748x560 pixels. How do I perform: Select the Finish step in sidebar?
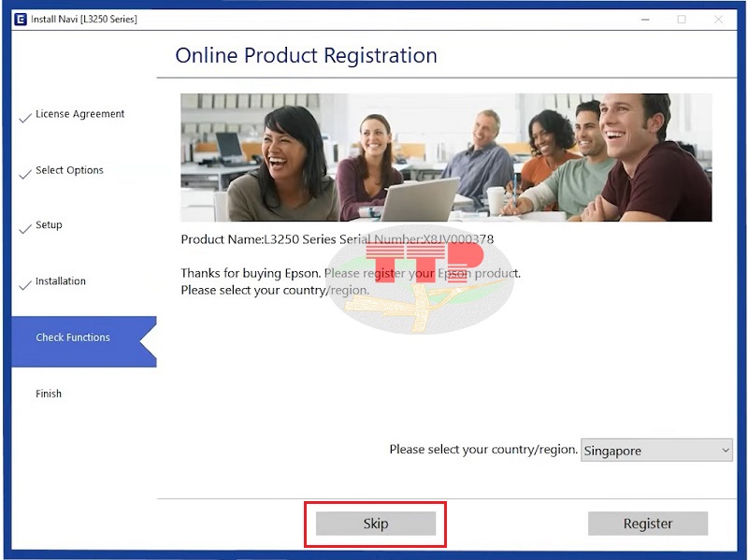click(x=49, y=394)
